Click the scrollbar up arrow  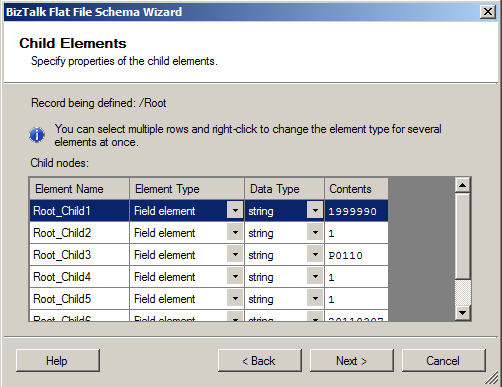point(463,185)
